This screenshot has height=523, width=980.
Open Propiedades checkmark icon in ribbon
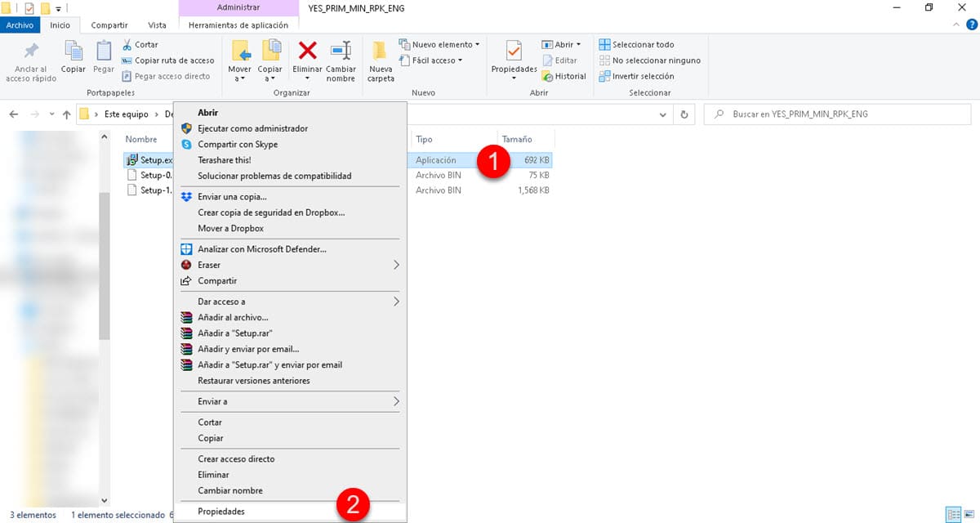click(514, 52)
